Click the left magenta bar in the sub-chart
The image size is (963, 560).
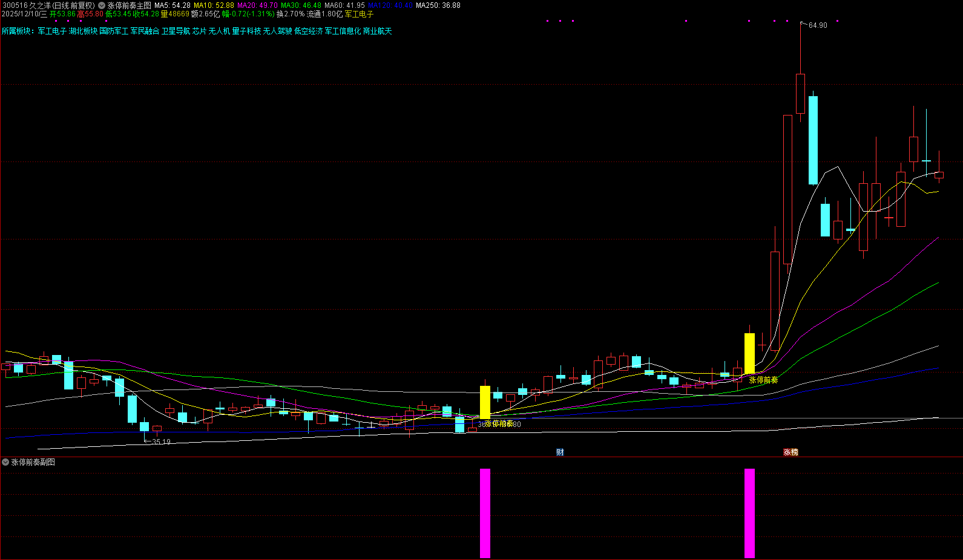485,513
